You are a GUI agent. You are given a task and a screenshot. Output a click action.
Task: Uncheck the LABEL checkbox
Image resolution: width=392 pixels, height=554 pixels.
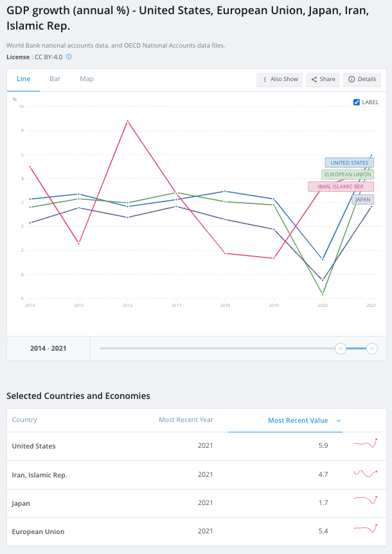(x=357, y=102)
